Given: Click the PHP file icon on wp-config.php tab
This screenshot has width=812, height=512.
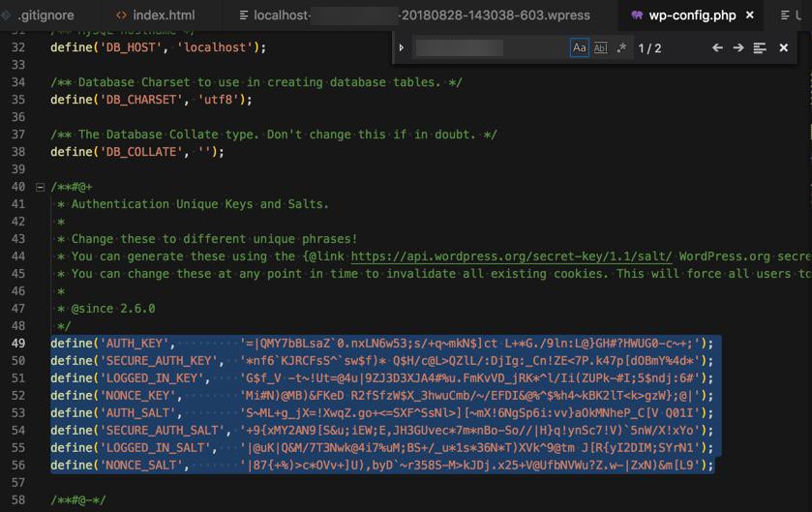Looking at the screenshot, I should coord(637,15).
